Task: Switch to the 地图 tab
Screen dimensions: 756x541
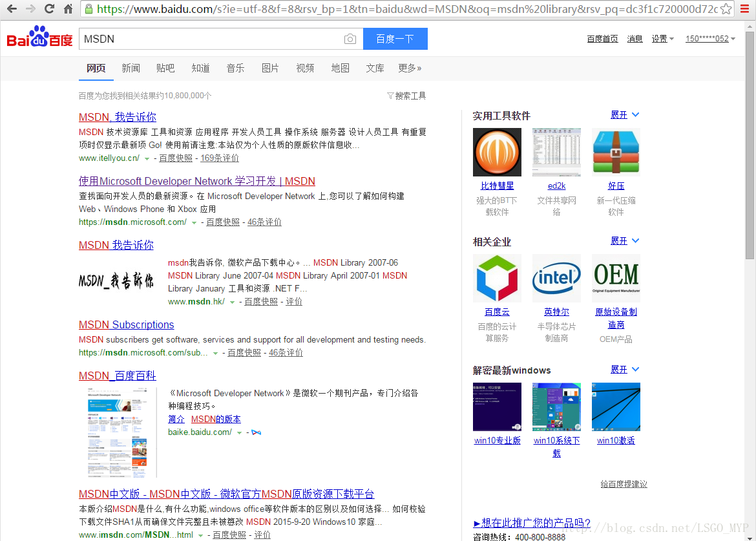Action: 340,68
